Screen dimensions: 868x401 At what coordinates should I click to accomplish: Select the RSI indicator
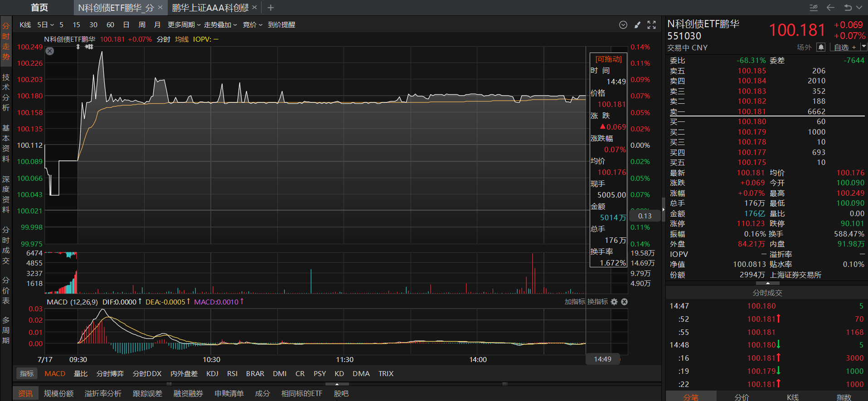click(232, 374)
